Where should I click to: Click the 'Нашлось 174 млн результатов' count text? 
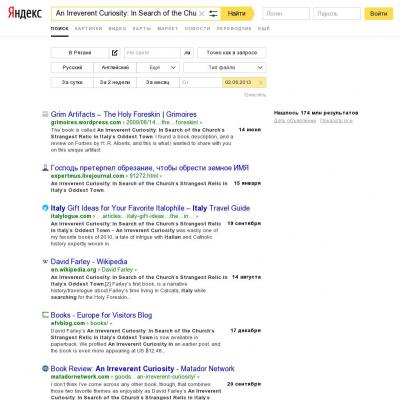pos(316,113)
